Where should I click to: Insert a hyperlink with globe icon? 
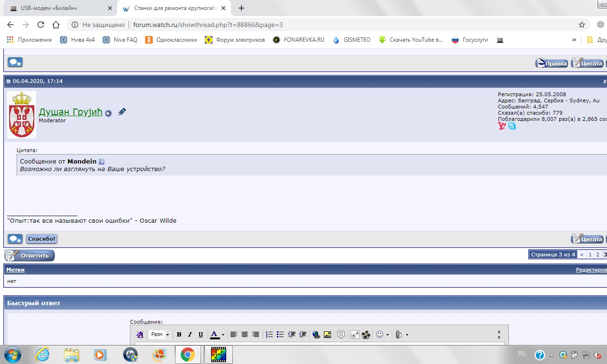(316, 335)
